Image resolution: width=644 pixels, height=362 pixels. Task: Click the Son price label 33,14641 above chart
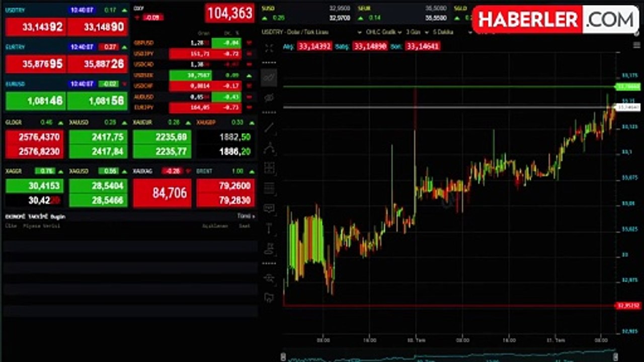pyautogui.click(x=422, y=47)
